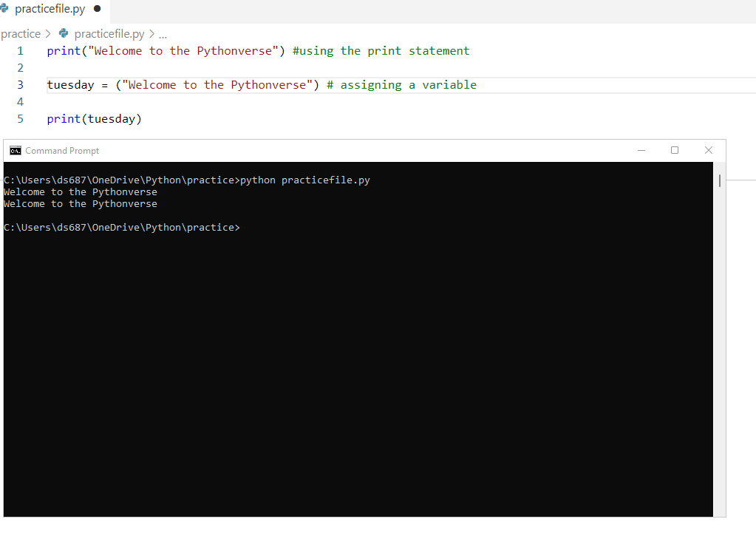Screen dimensions: 756x536
Task: Click the comment on line 1
Action: pyautogui.click(x=381, y=51)
